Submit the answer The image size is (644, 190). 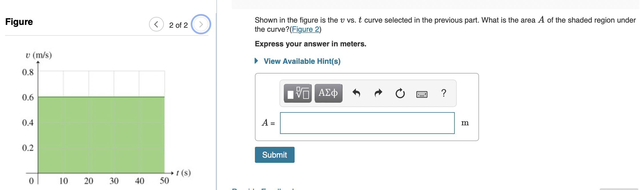[x=275, y=155]
